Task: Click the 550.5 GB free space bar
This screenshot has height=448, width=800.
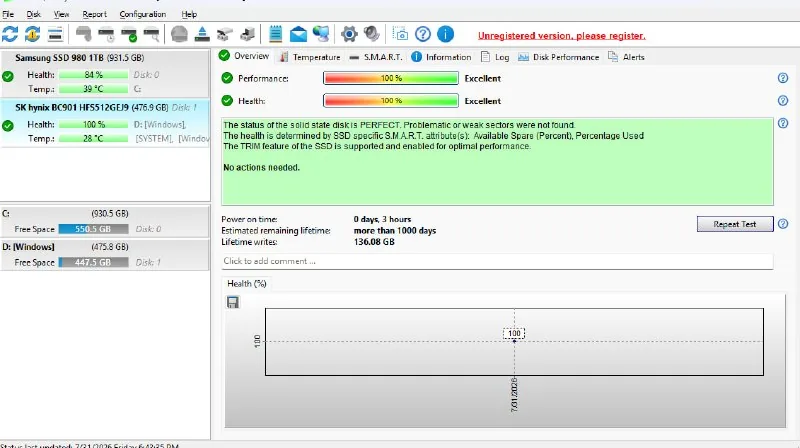Action: coord(93,229)
